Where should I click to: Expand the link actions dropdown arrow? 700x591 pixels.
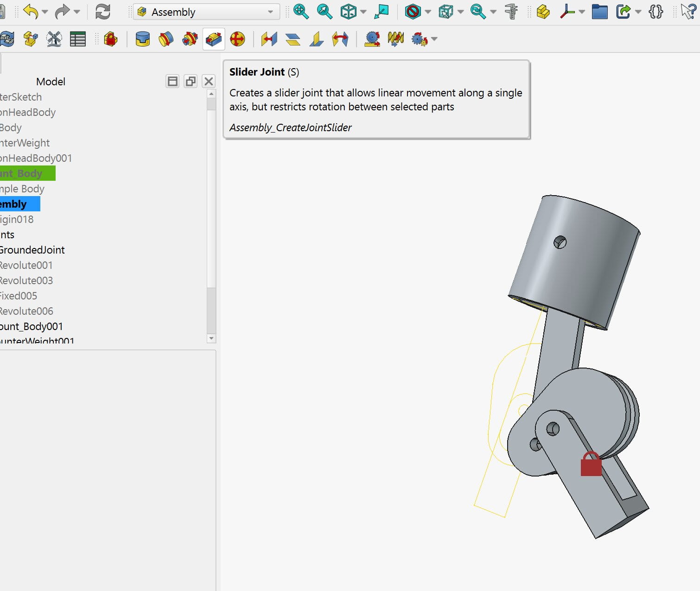(638, 12)
